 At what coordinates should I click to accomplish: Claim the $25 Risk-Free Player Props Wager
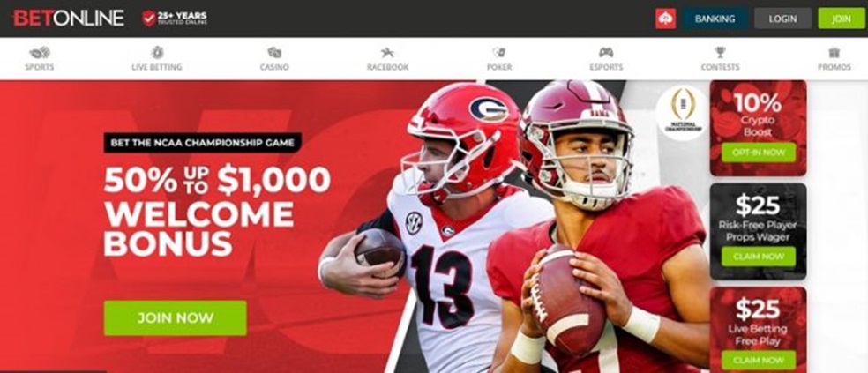pyautogui.click(x=759, y=257)
